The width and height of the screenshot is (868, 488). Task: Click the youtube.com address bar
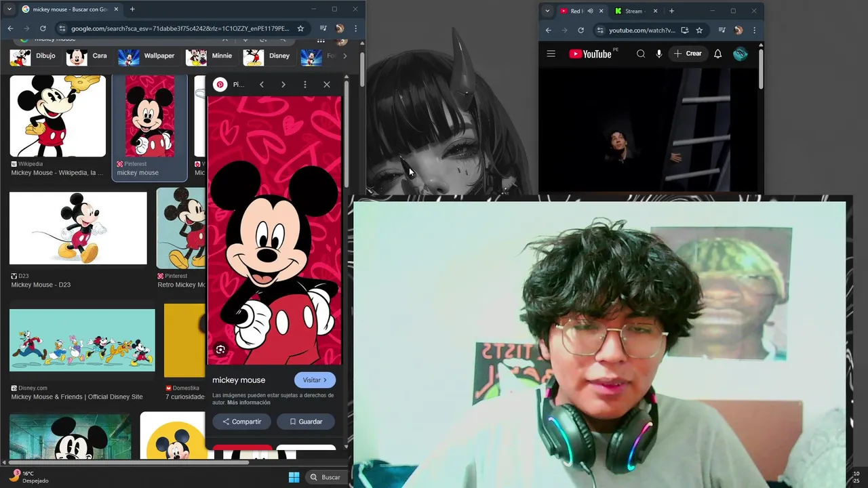pyautogui.click(x=642, y=30)
